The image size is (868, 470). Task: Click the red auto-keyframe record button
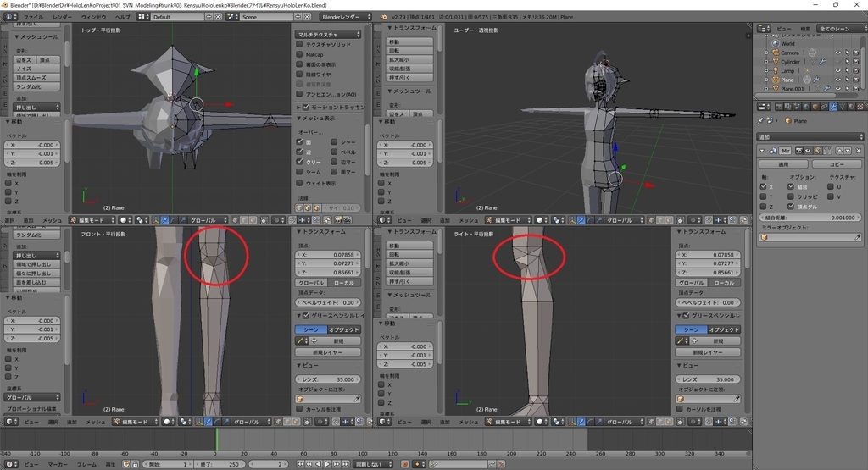coord(405,464)
